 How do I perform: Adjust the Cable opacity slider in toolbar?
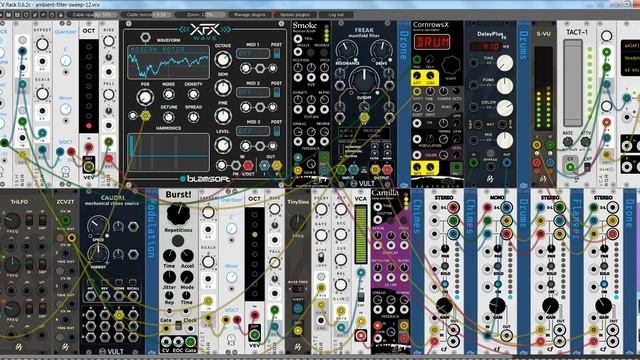pyautogui.click(x=93, y=14)
